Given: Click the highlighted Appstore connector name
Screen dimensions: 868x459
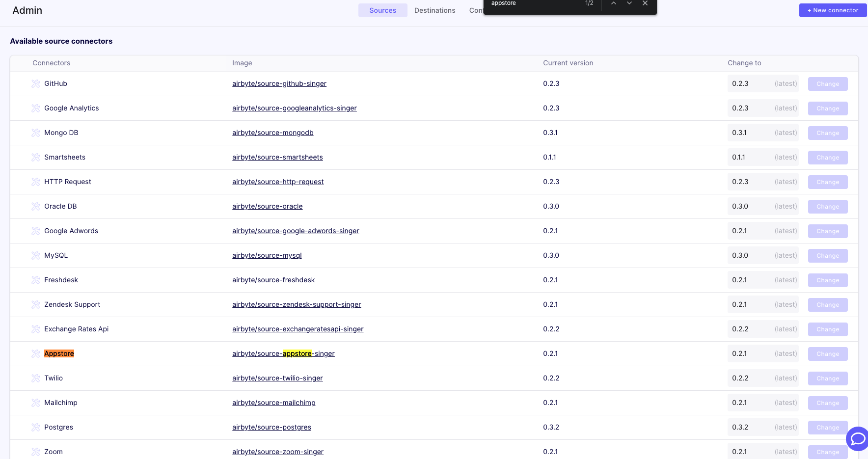Looking at the screenshot, I should pyautogui.click(x=59, y=353).
